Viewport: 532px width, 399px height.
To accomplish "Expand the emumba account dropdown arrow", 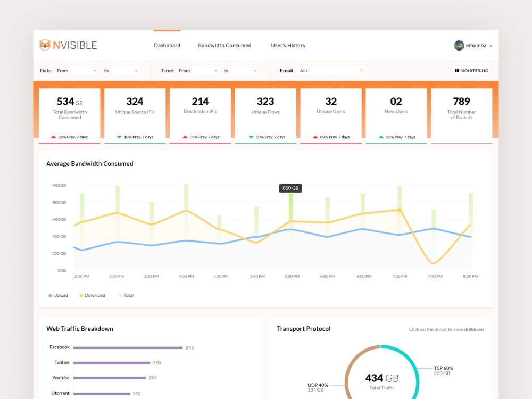I will pyautogui.click(x=491, y=46).
